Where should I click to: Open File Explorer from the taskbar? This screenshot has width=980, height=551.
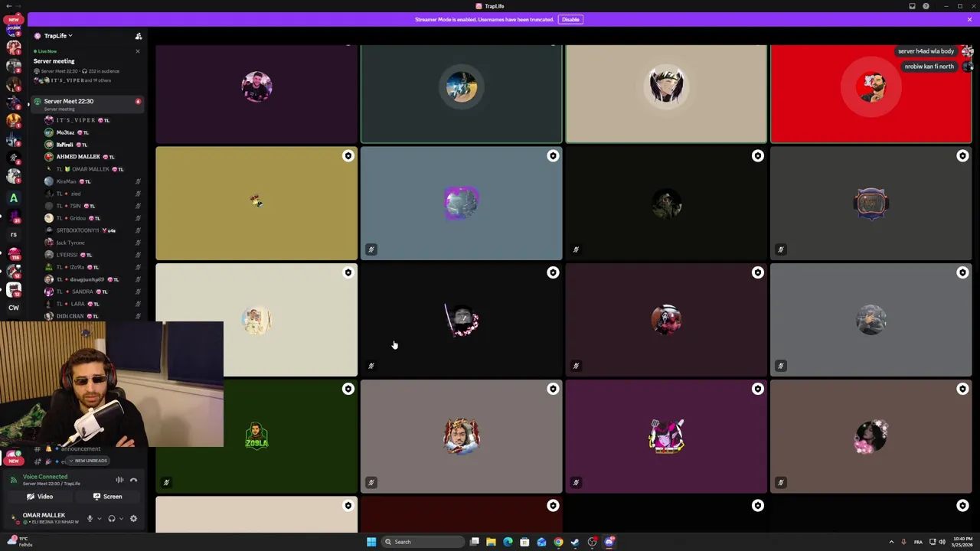(x=491, y=542)
